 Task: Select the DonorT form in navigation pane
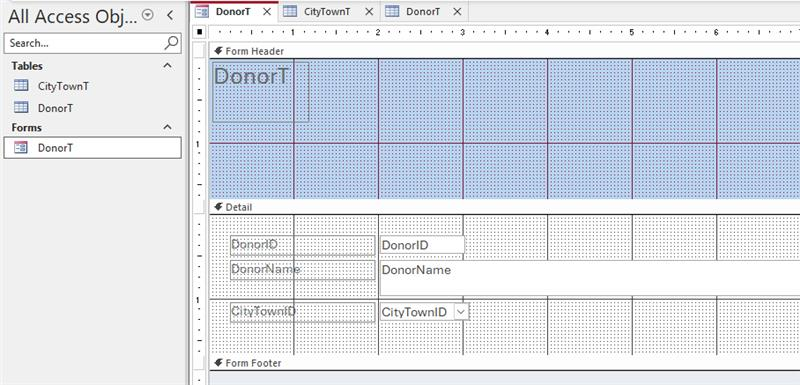coord(92,148)
